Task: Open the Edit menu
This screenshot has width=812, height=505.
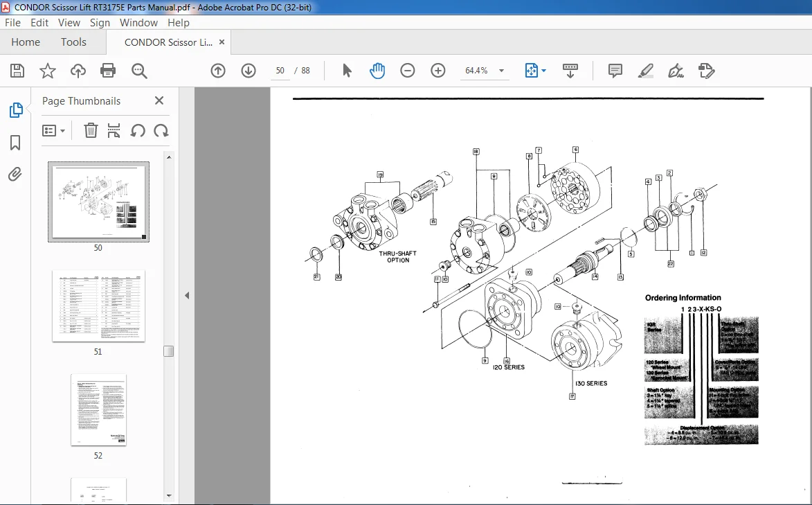Action: click(x=39, y=23)
